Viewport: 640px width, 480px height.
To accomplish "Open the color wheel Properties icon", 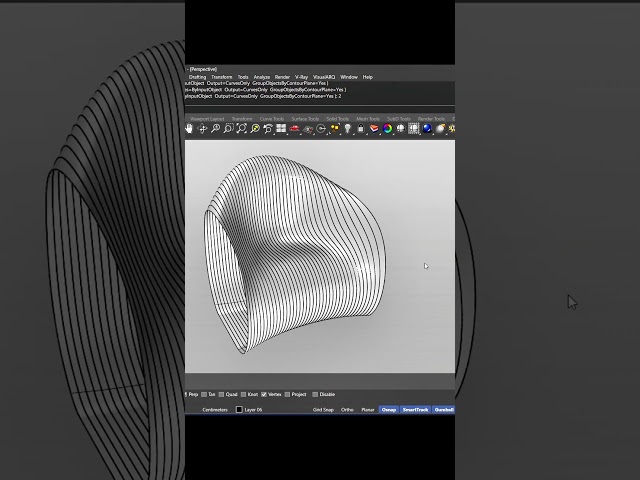I will click(x=387, y=129).
